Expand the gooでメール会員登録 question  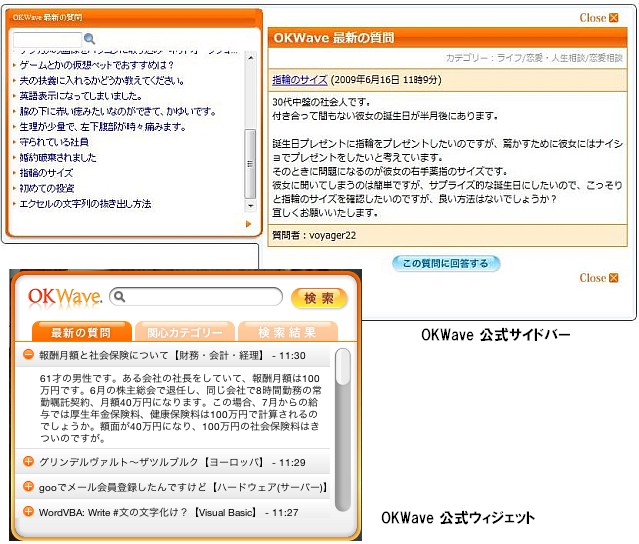[x=28, y=486]
